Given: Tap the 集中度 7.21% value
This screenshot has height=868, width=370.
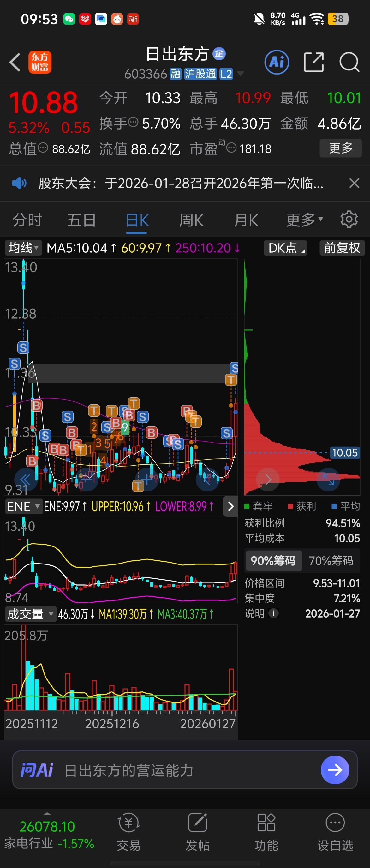Looking at the screenshot, I should [347, 598].
